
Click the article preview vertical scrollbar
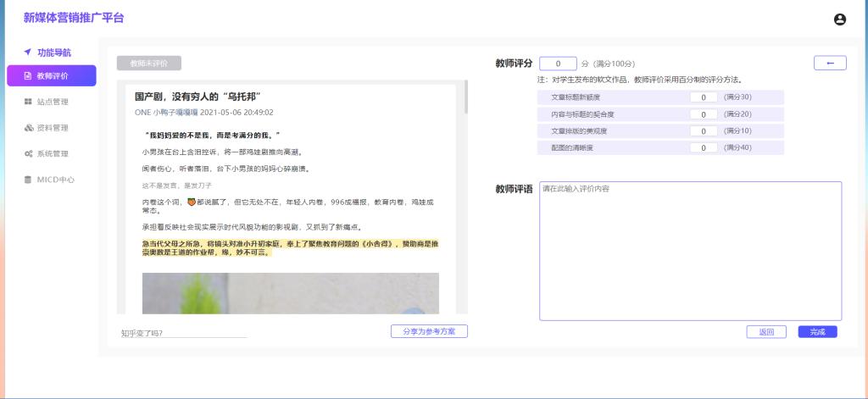pyautogui.click(x=465, y=99)
